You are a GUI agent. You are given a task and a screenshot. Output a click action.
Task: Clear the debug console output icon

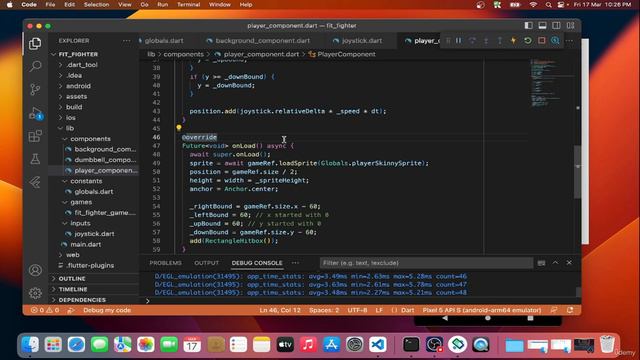point(541,263)
